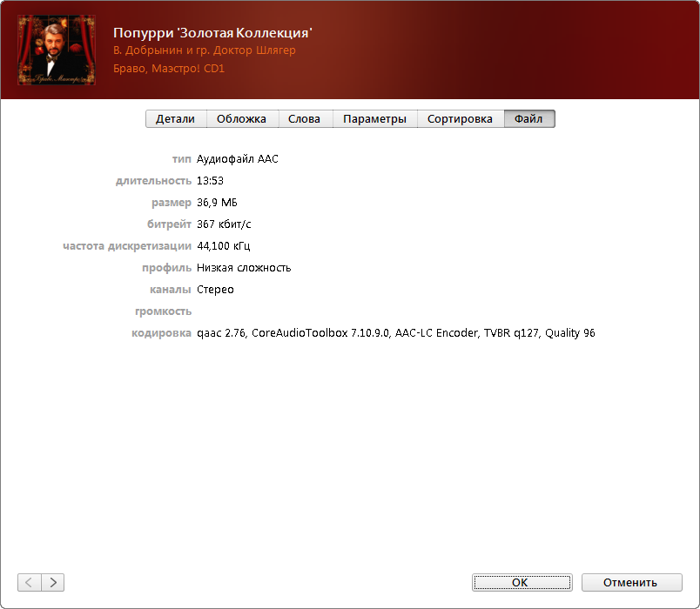Select the Файл tab
Image resolution: width=700 pixels, height=609 pixels.
click(x=528, y=119)
